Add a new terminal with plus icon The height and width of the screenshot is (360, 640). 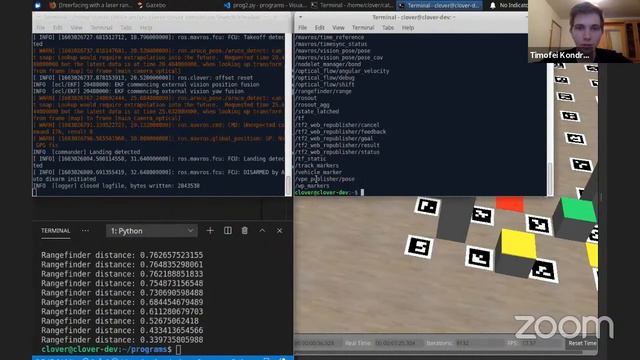point(210,231)
